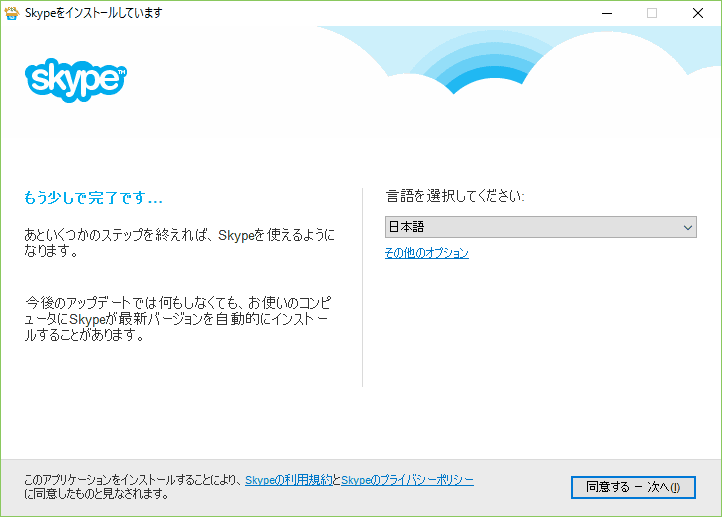Open the language selection dropdown showing 日本語
The image size is (722, 517).
coord(541,227)
